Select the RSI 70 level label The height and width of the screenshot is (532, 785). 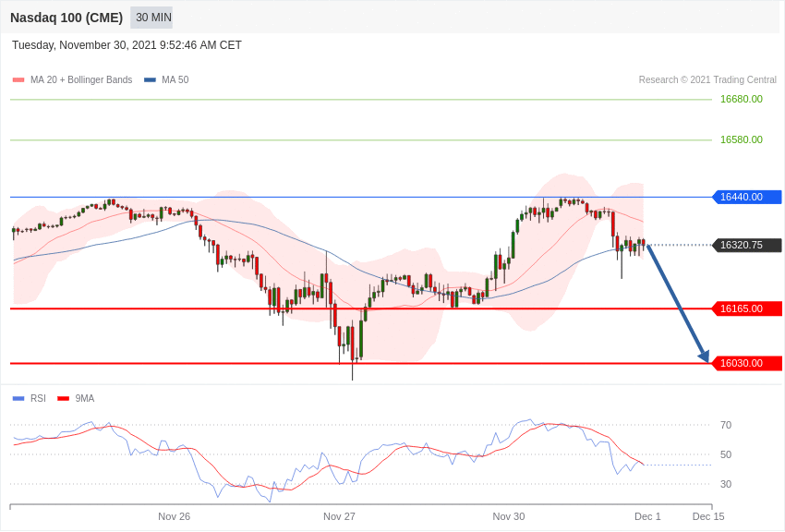pos(725,426)
